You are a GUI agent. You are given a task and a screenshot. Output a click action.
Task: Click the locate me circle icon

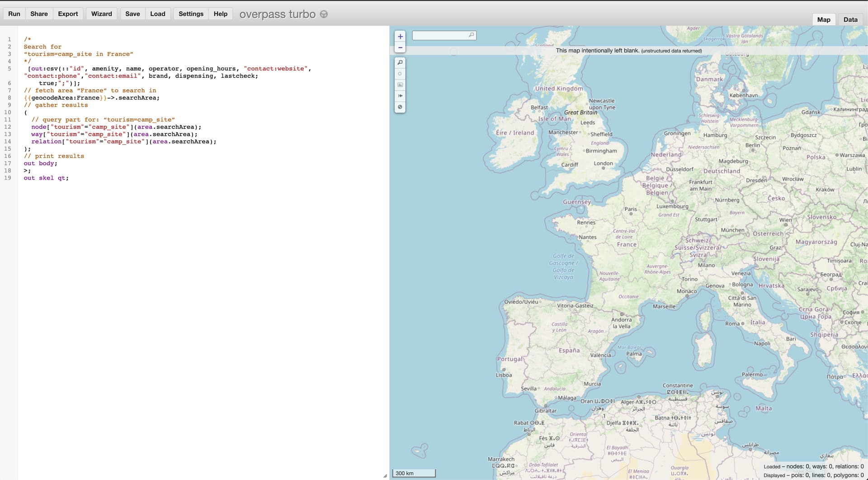click(x=400, y=74)
